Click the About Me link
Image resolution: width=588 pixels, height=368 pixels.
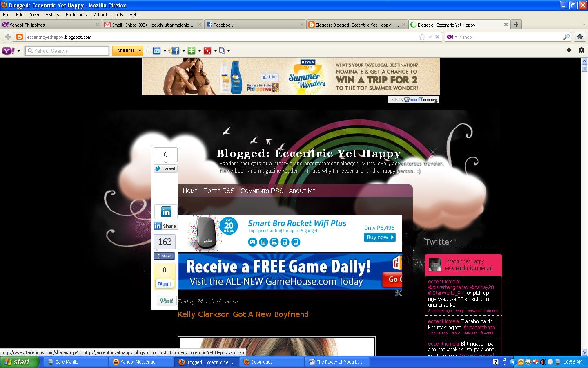pyautogui.click(x=302, y=191)
